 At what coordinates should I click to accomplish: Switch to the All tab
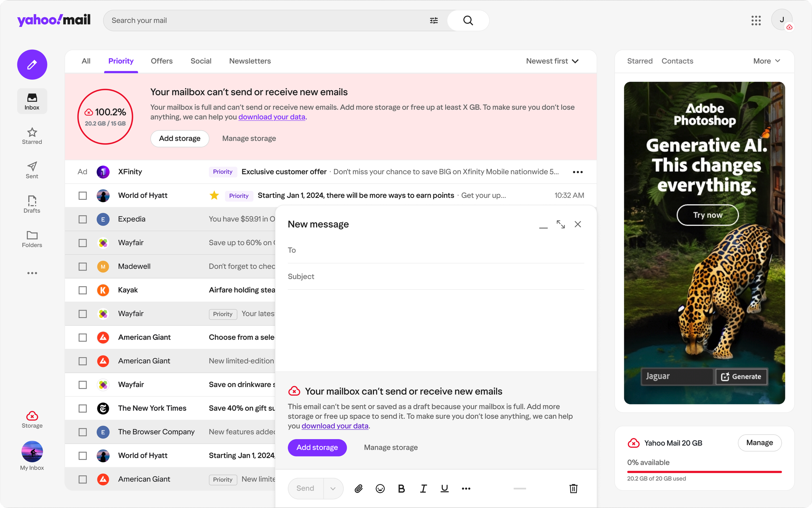click(86, 61)
